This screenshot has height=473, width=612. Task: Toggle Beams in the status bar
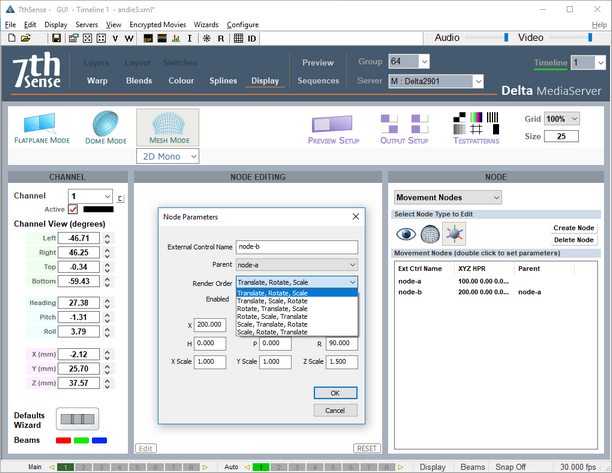click(472, 467)
